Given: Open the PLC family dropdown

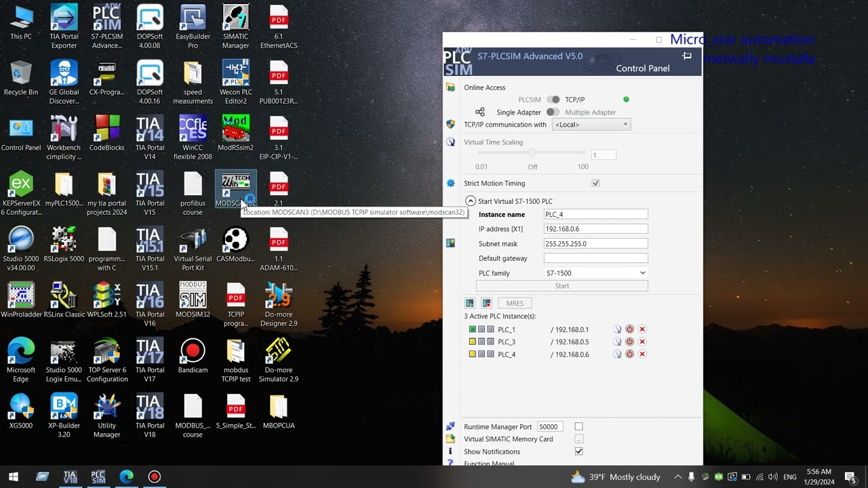Looking at the screenshot, I should pyautogui.click(x=595, y=273).
